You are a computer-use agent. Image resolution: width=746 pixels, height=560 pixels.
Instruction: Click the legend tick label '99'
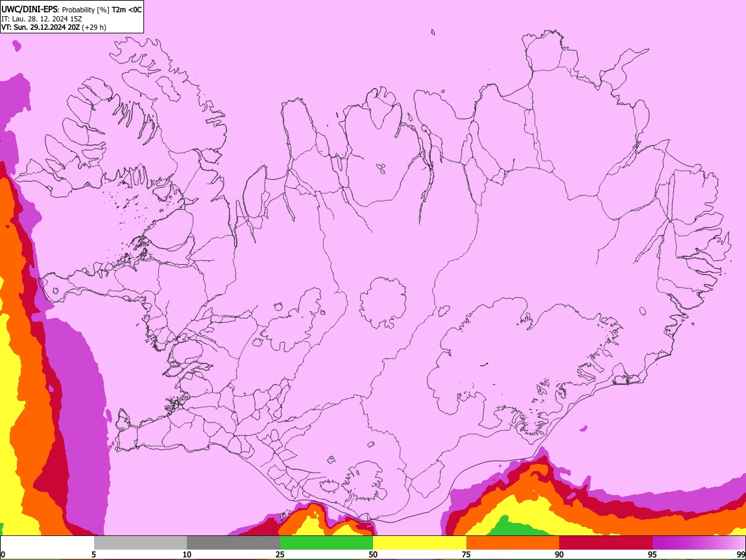[x=740, y=554]
